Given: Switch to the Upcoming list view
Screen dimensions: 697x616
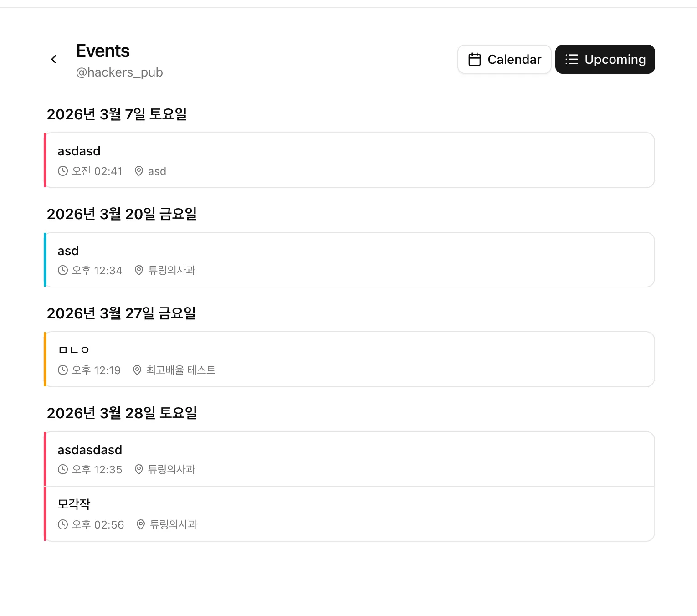Looking at the screenshot, I should coord(605,59).
